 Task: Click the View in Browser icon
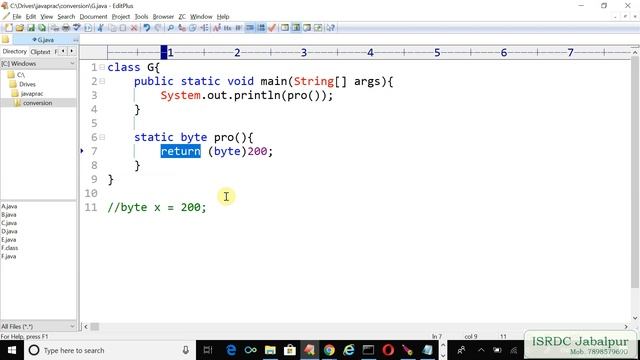click(x=88, y=28)
